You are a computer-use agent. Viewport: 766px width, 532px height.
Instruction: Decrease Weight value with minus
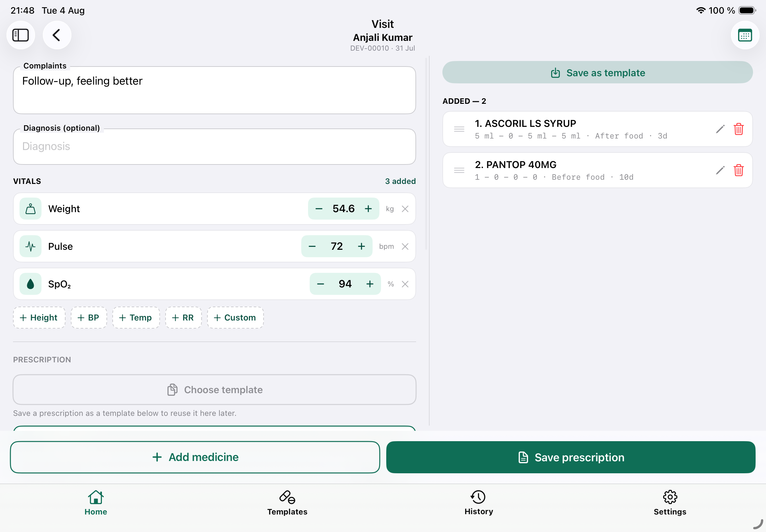coord(319,209)
